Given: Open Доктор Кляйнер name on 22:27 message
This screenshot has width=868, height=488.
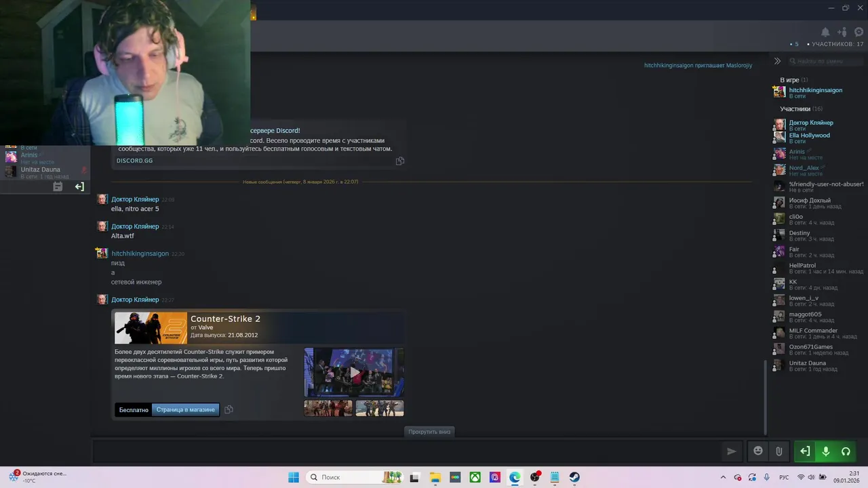Looking at the screenshot, I should (135, 300).
